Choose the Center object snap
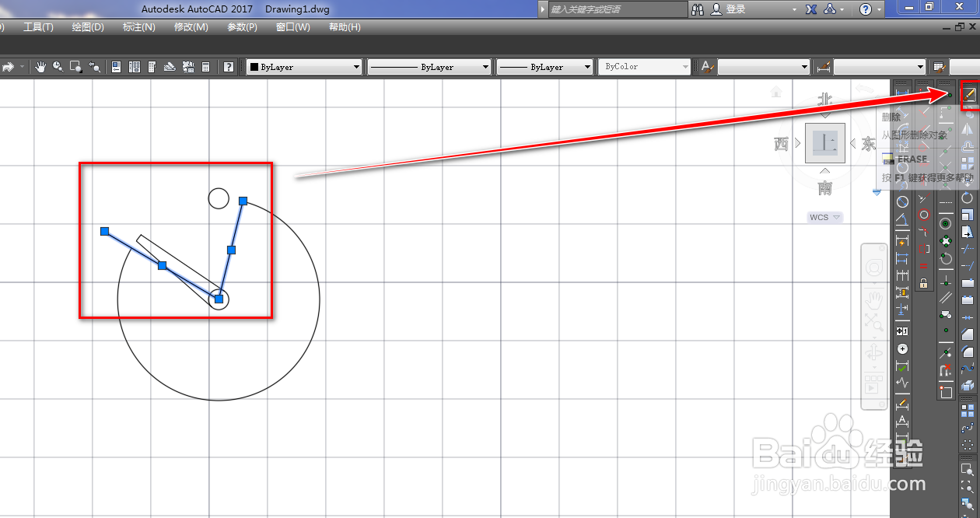The image size is (980, 518). 946,223
